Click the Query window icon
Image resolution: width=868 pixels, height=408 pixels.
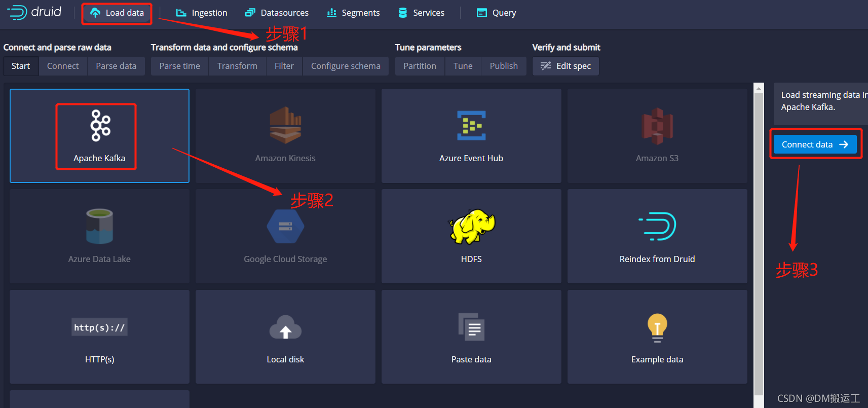pyautogui.click(x=482, y=13)
